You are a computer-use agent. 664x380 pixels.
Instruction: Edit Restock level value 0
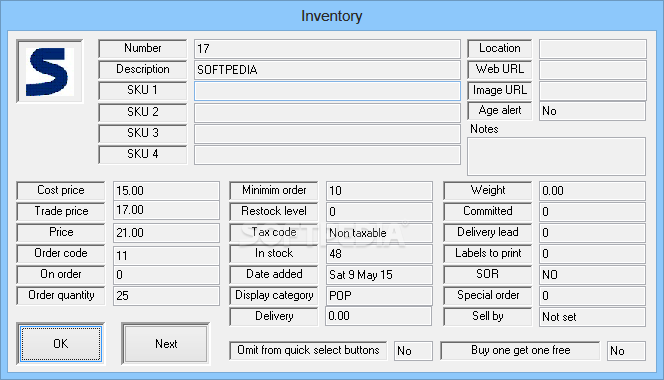379,212
